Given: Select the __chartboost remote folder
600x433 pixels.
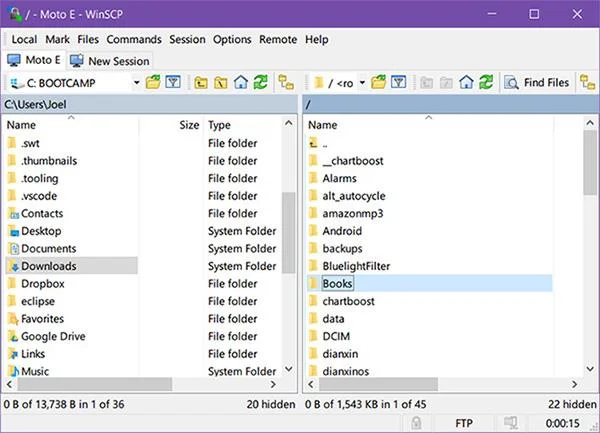Looking at the screenshot, I should pos(352,161).
